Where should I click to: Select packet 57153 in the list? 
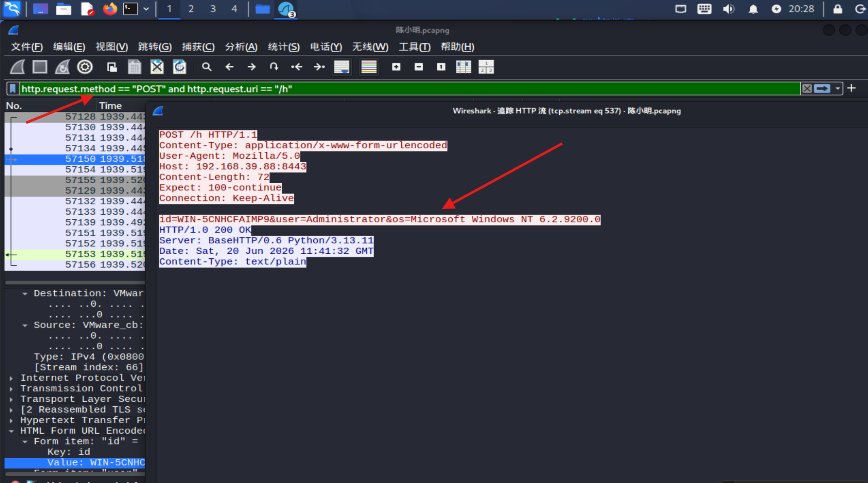coord(75,254)
